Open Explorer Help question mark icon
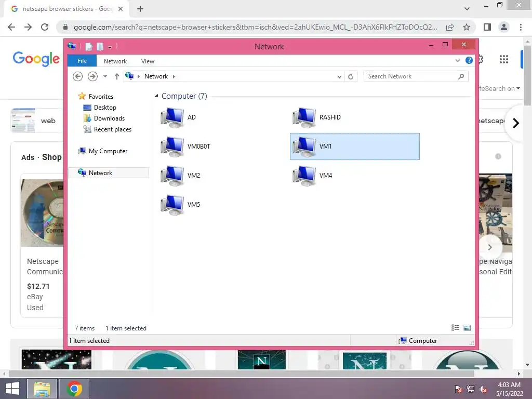This screenshot has height=399, width=532. pos(469,60)
